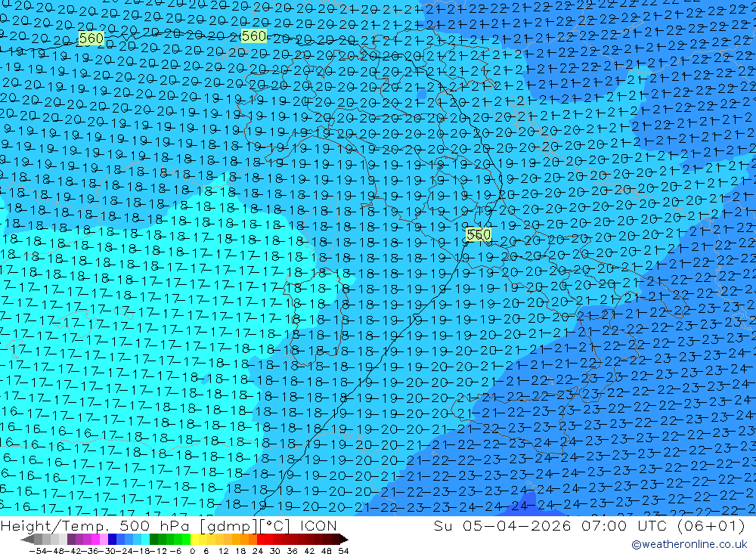Click the 'ICON' model name in the title
This screenshot has height=554, width=756.
[318, 526]
